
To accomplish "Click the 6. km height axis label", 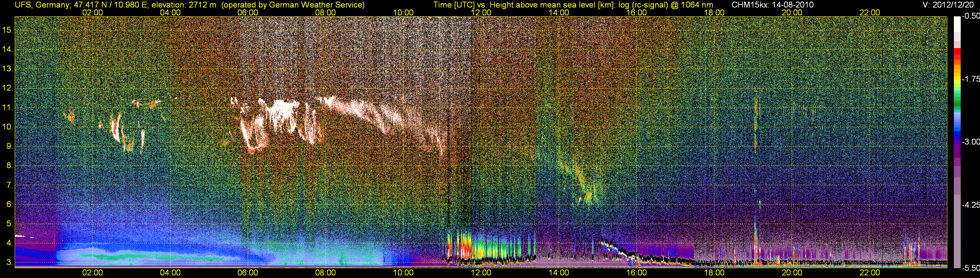I will click(x=9, y=204).
